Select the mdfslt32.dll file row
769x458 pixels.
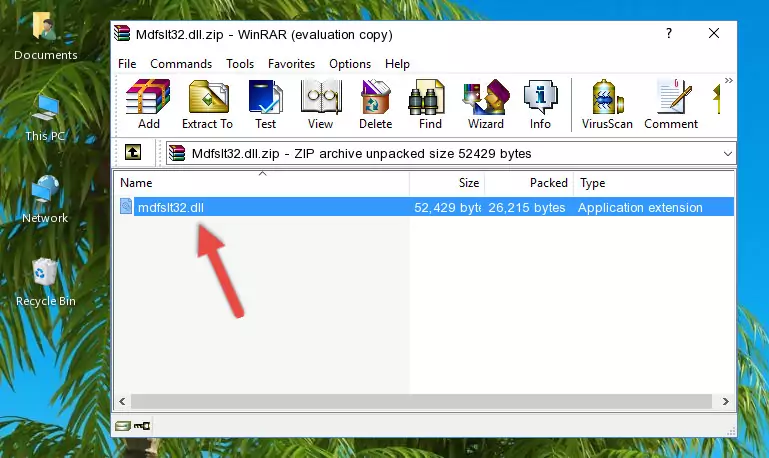coord(425,207)
